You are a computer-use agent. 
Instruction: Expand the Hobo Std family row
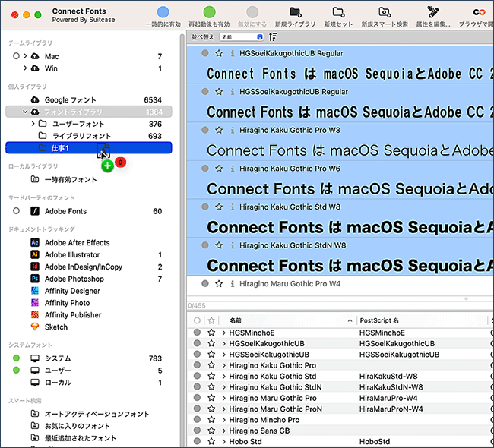pyautogui.click(x=223, y=441)
